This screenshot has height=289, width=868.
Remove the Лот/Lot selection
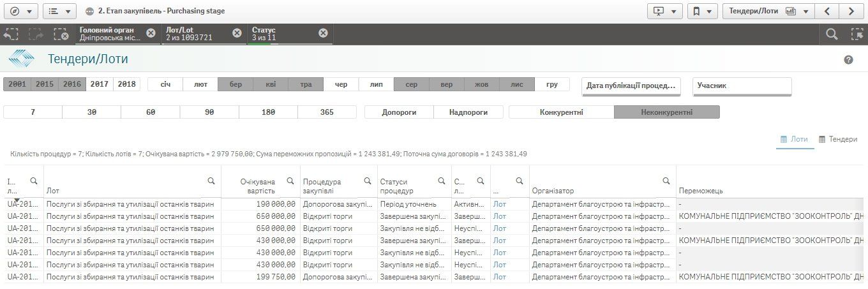click(x=237, y=33)
